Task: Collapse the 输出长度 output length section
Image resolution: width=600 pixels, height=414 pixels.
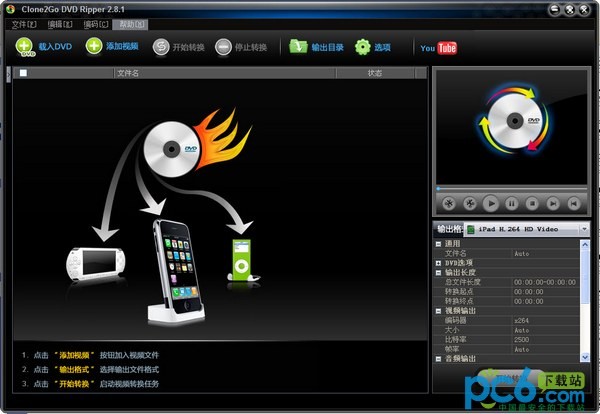Action: 439,272
